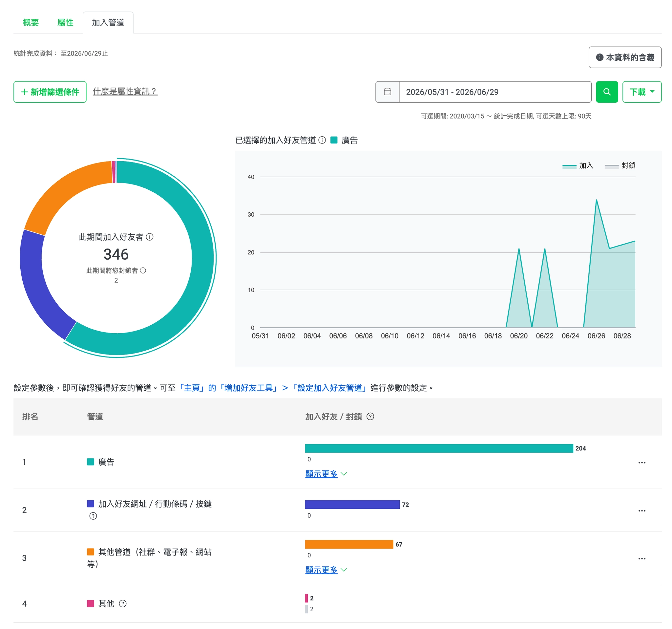Image resolution: width=672 pixels, height=629 pixels.
Task: Click help icon beside 加入好友 / 封鎖 header
Action: pyautogui.click(x=370, y=417)
